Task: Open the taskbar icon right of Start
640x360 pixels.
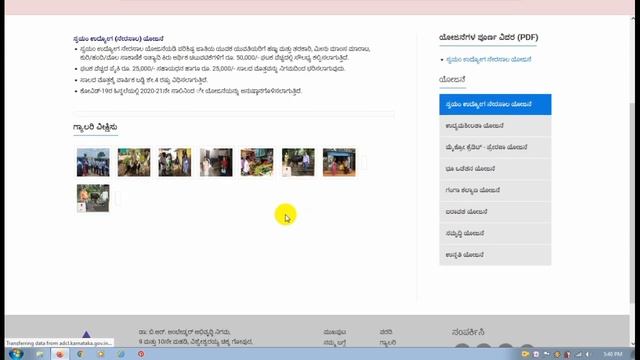Action: 40,354
